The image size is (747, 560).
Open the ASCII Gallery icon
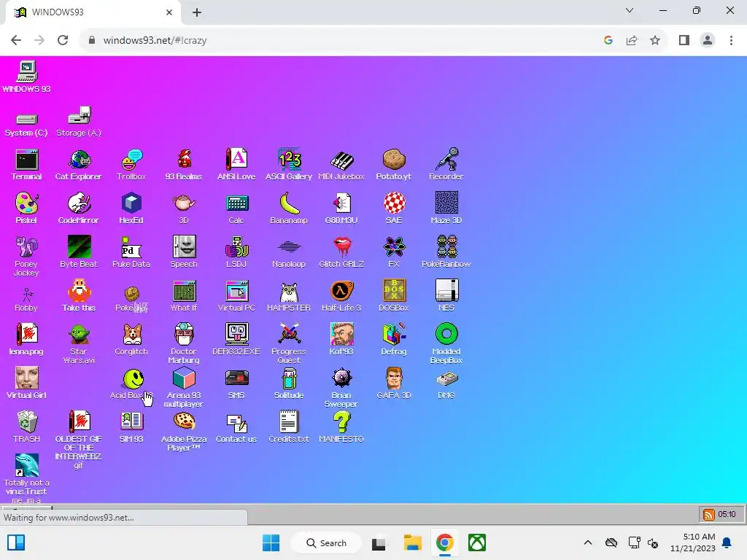pyautogui.click(x=289, y=165)
